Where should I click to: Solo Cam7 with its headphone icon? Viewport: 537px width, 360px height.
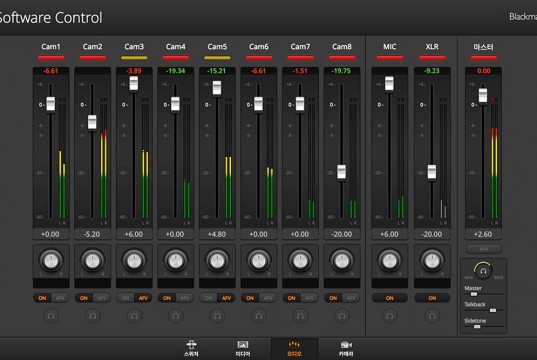tap(300, 315)
